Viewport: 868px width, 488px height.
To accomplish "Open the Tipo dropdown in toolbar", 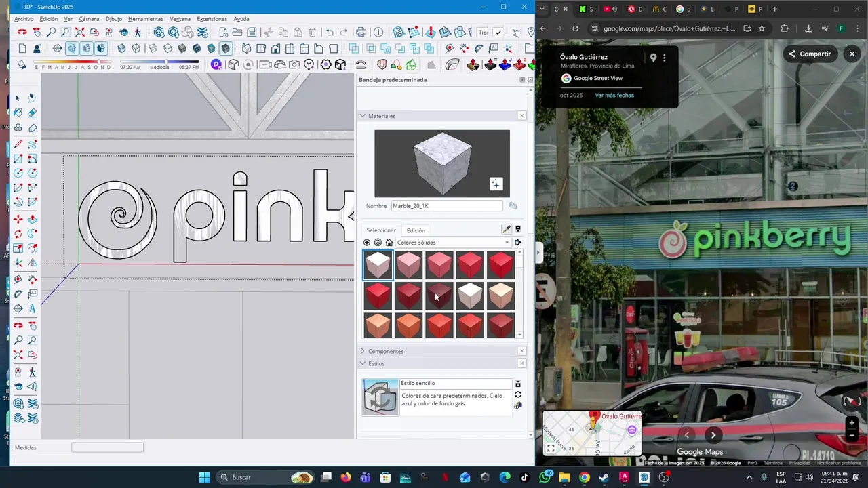I will (482, 32).
